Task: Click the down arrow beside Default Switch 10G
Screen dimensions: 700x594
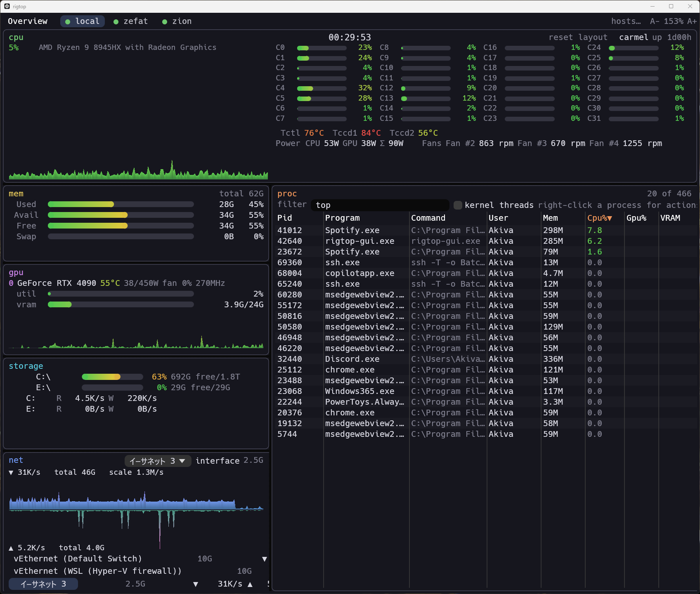Action: (265, 559)
